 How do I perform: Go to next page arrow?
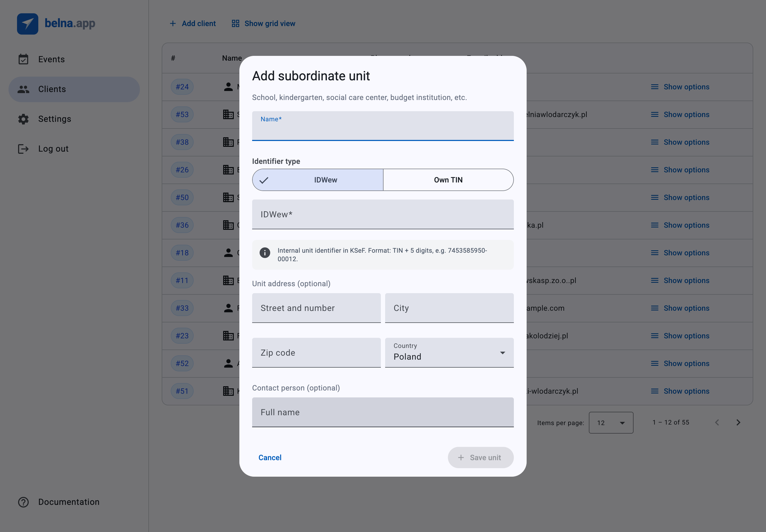738,422
